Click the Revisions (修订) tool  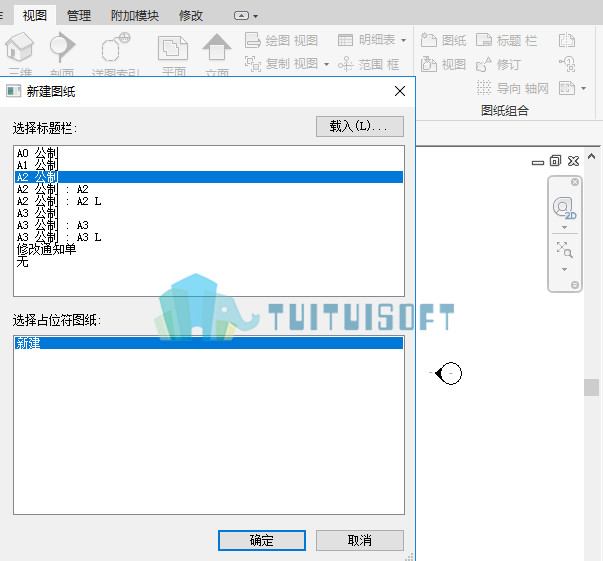tap(498, 64)
